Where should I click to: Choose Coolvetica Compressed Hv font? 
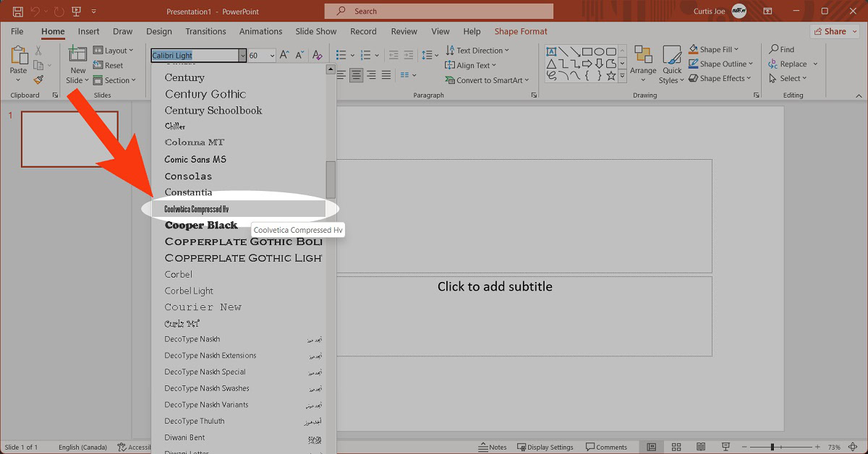(197, 209)
